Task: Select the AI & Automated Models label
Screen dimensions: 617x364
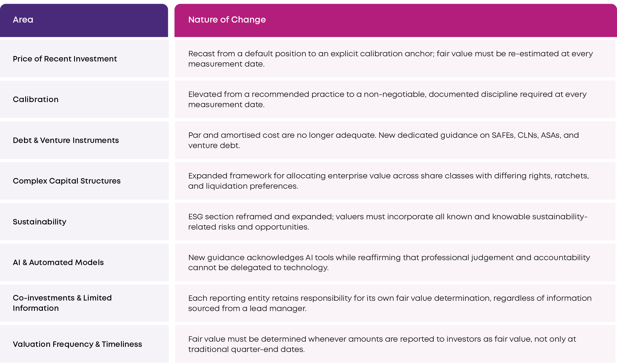Action: tap(58, 262)
